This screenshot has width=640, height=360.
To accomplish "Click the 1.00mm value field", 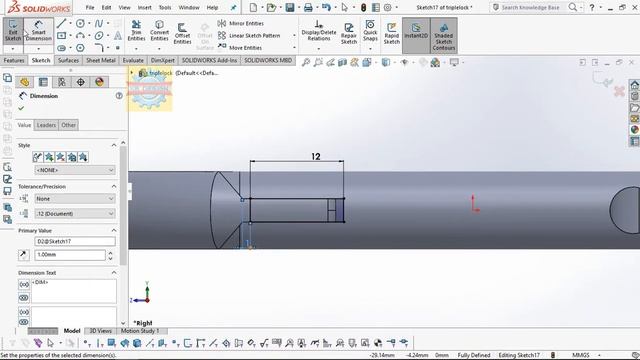I will 70,255.
